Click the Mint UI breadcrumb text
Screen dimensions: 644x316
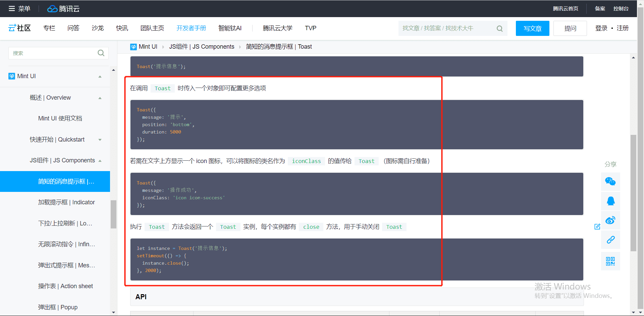point(148,47)
